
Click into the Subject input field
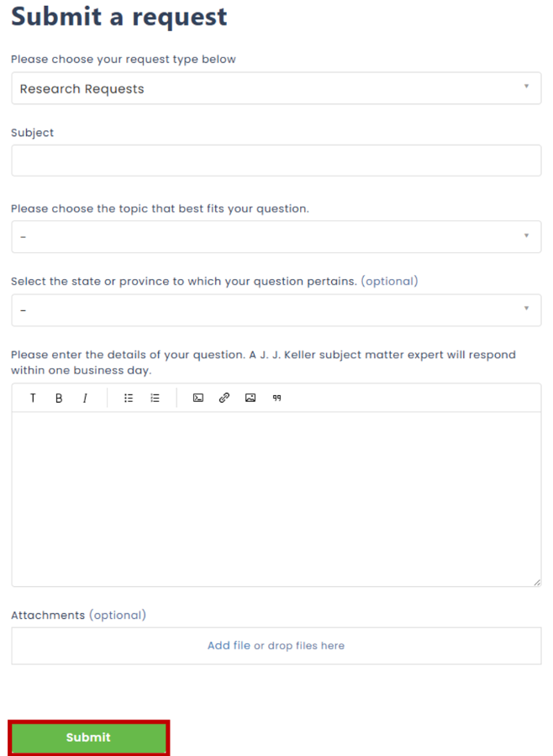[x=276, y=161]
